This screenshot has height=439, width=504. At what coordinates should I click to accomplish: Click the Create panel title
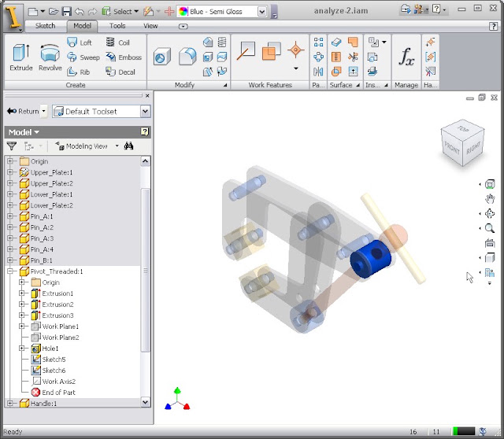(x=76, y=85)
